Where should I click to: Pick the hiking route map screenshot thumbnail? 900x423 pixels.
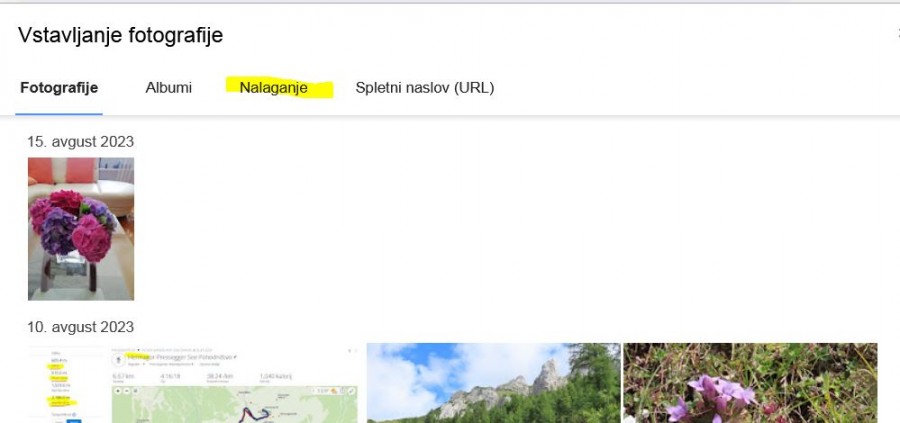pyautogui.click(x=192, y=383)
